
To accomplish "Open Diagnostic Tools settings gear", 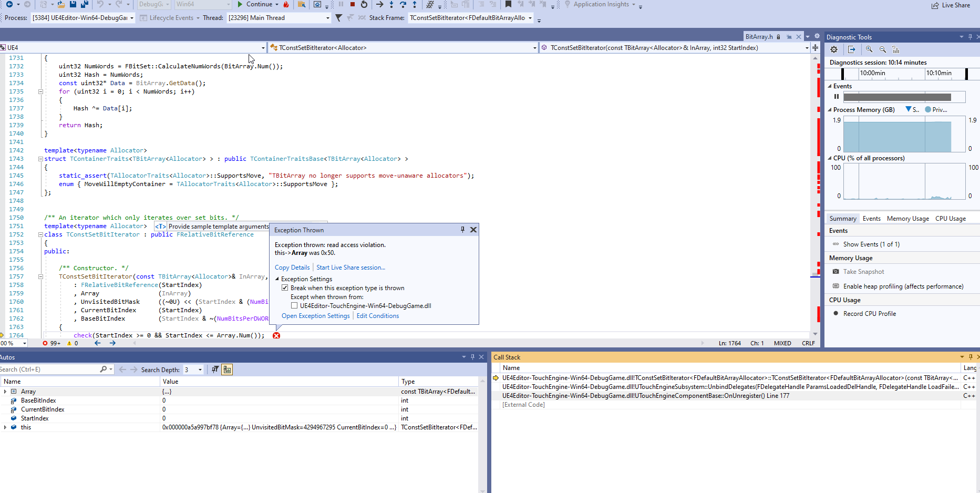I will [834, 49].
